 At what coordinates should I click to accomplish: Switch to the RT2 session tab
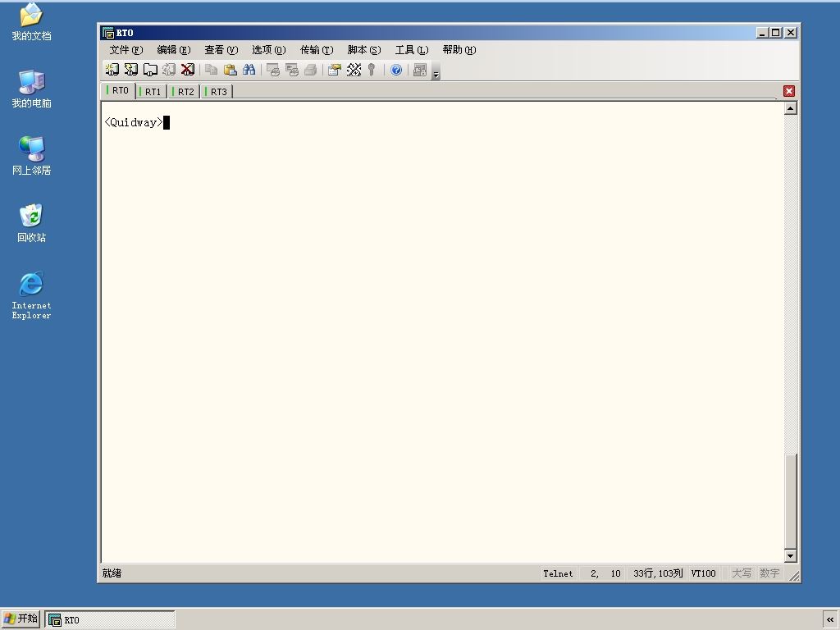pos(185,92)
